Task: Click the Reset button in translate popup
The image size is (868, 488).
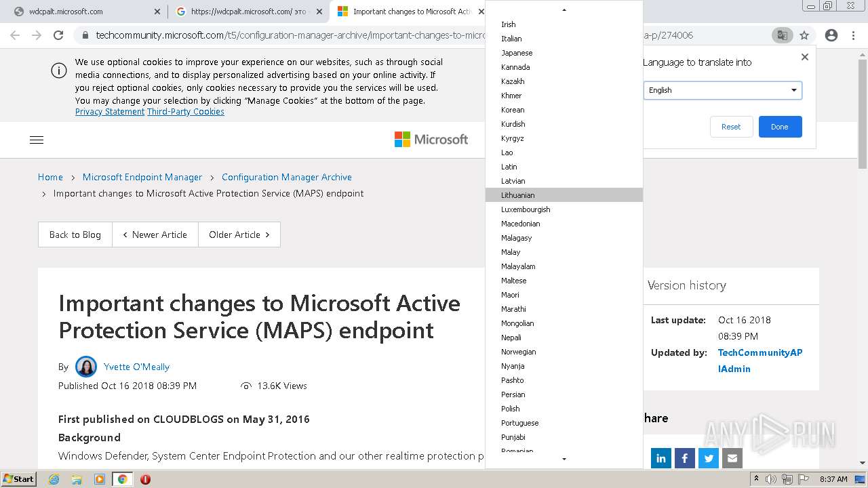Action: coord(731,127)
